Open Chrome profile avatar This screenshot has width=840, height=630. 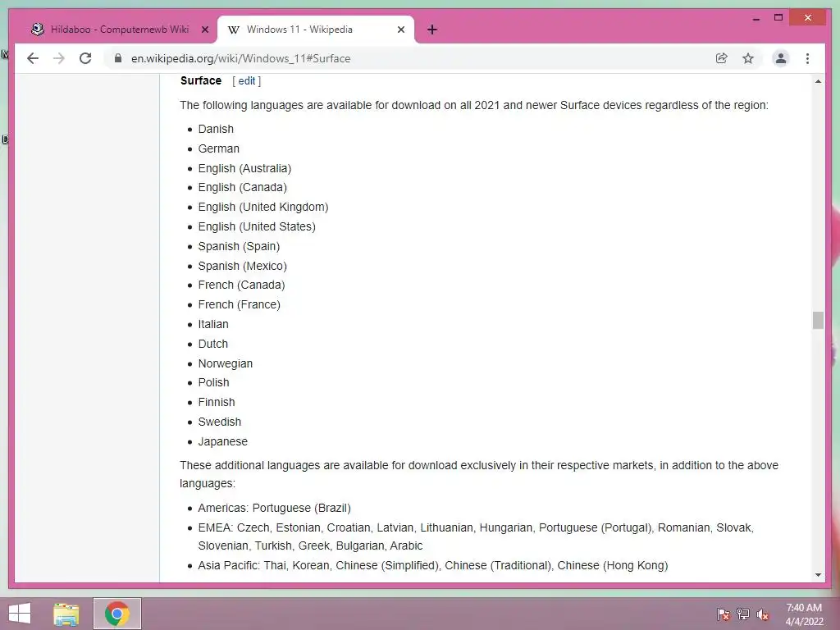781,58
